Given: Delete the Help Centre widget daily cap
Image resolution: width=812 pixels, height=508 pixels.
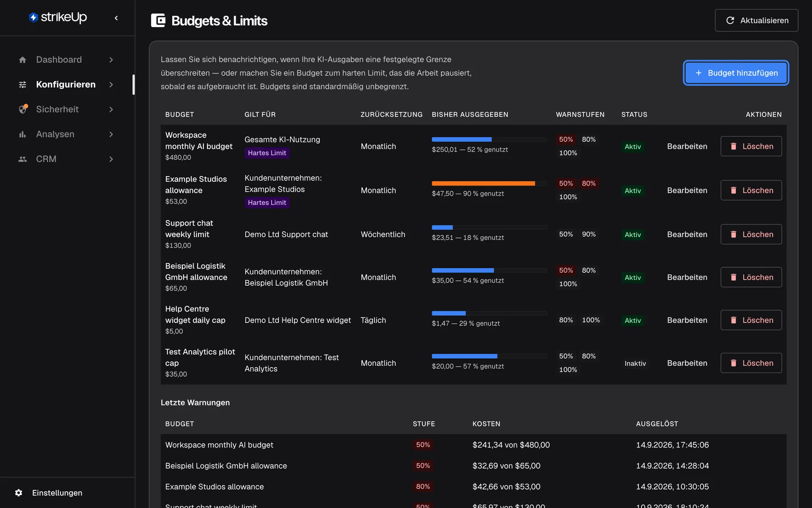Looking at the screenshot, I should click(751, 320).
